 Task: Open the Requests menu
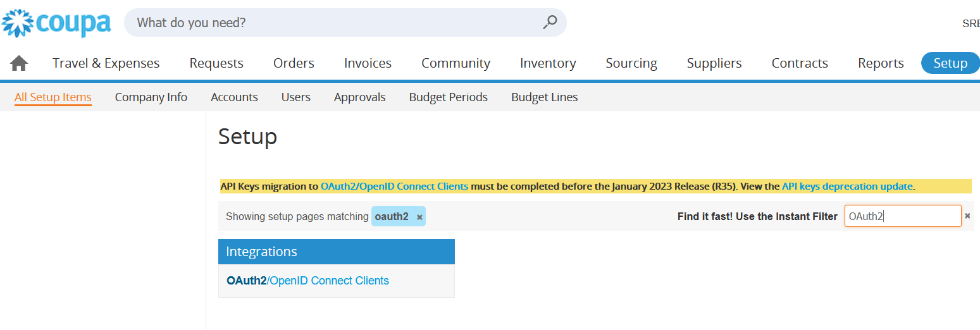pyautogui.click(x=216, y=63)
